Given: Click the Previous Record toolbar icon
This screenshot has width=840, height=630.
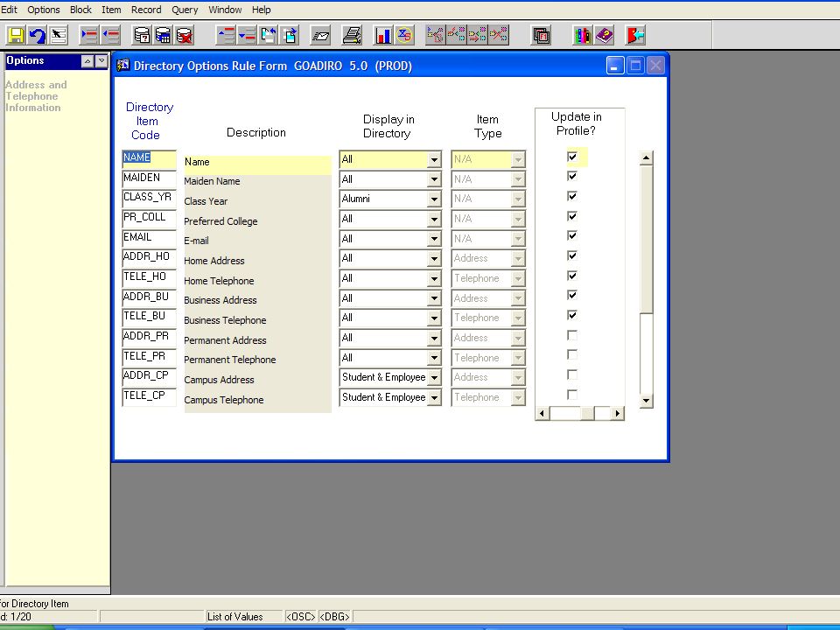Looking at the screenshot, I should (226, 36).
